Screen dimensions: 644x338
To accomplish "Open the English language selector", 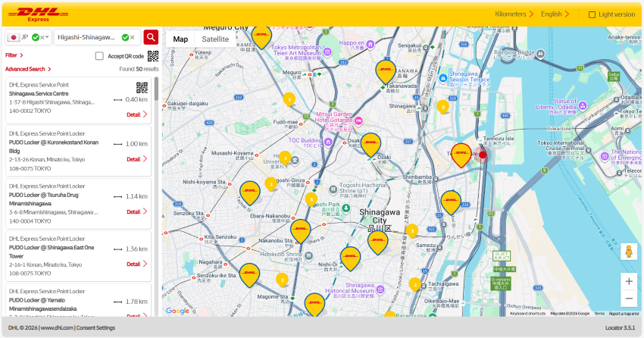I will point(555,14).
